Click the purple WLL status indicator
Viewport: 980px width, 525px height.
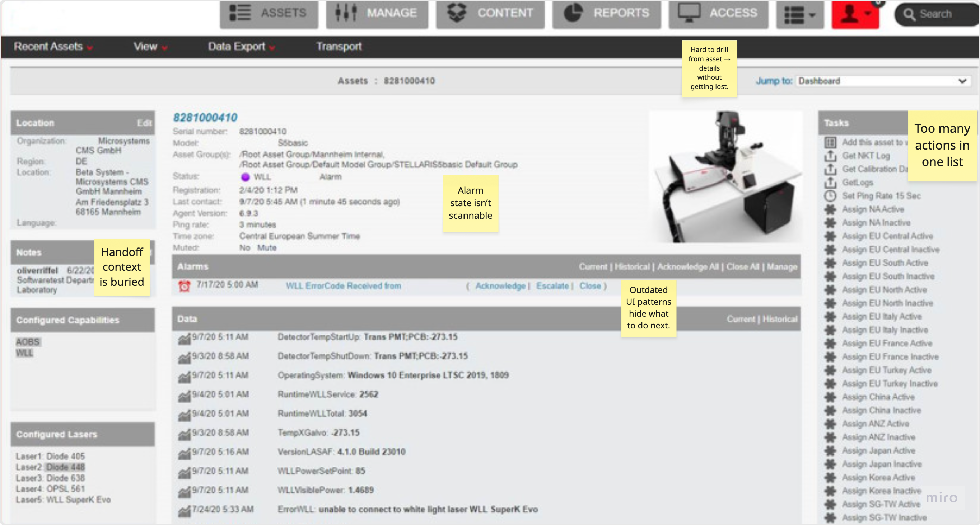246,177
